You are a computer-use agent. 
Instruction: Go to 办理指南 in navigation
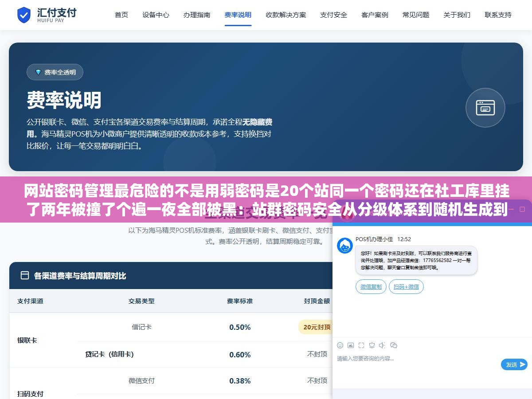click(x=197, y=15)
